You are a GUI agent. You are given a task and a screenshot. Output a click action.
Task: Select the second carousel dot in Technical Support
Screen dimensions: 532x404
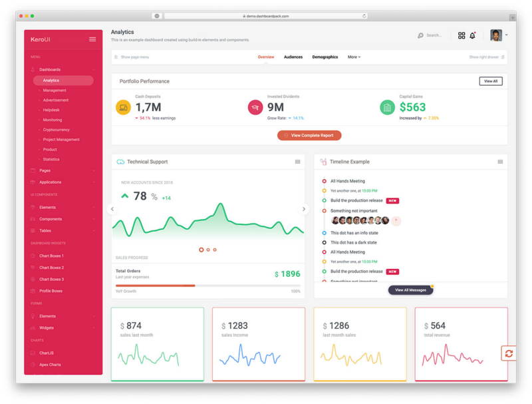[x=208, y=249]
